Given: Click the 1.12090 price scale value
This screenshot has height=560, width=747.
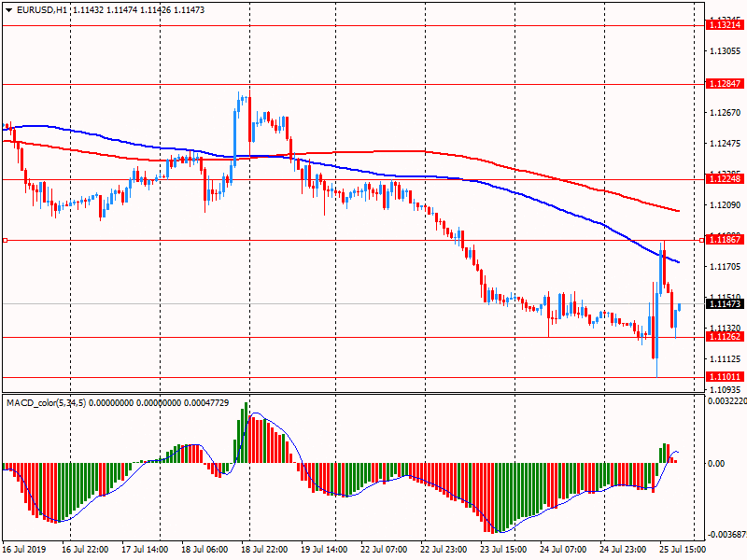Looking at the screenshot, I should (x=726, y=204).
